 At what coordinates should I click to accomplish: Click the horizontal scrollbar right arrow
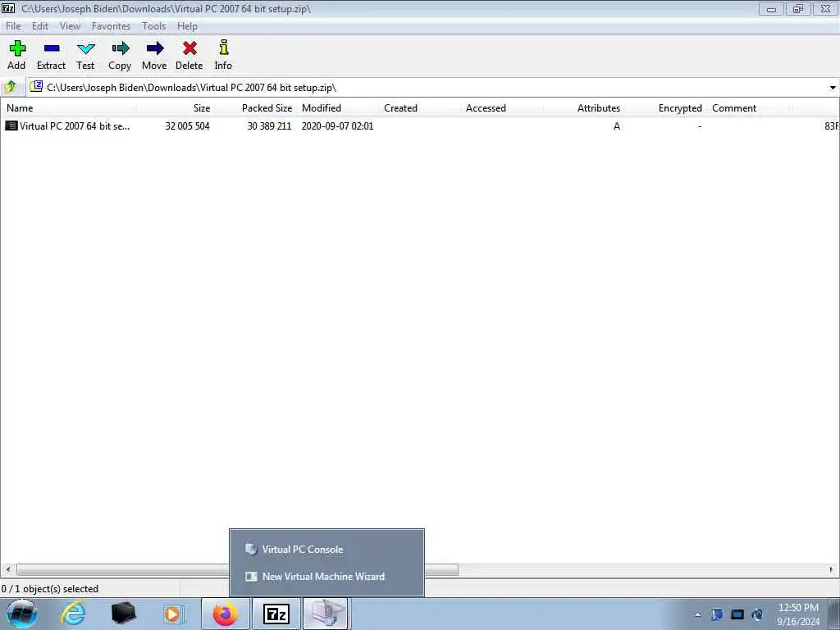[832, 569]
